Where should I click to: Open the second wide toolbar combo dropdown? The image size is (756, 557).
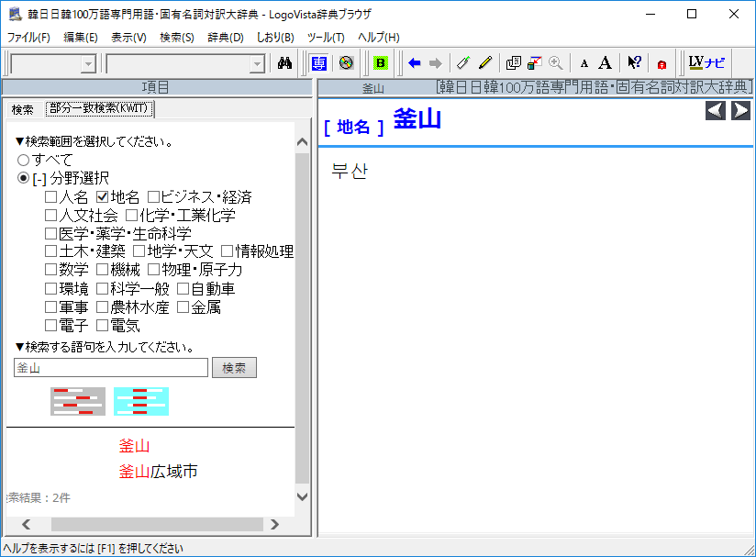[257, 63]
